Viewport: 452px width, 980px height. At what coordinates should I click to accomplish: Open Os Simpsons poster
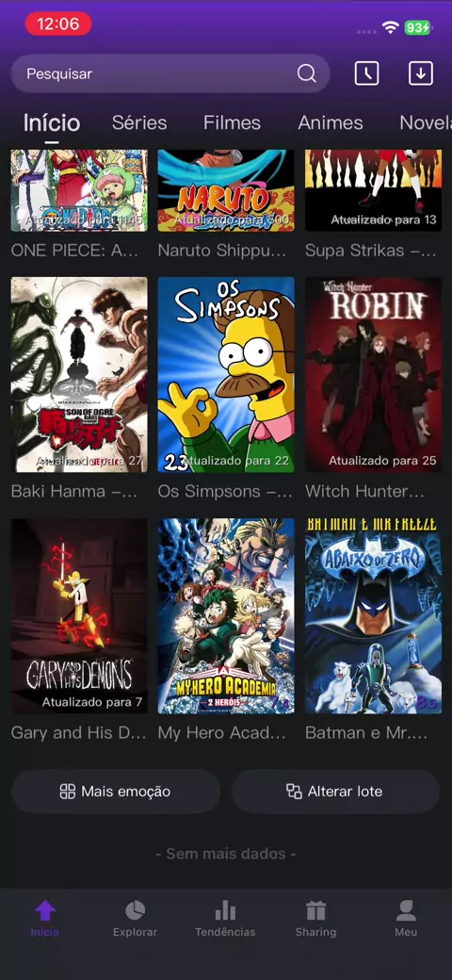pos(226,375)
